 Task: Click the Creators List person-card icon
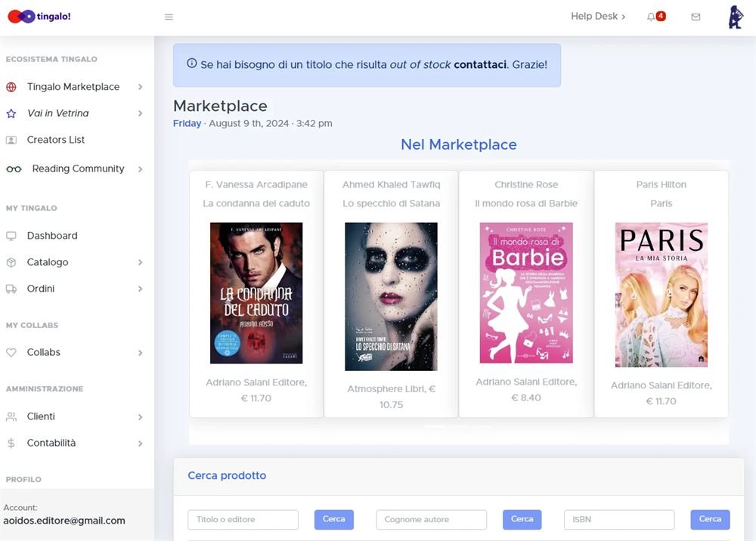point(11,141)
